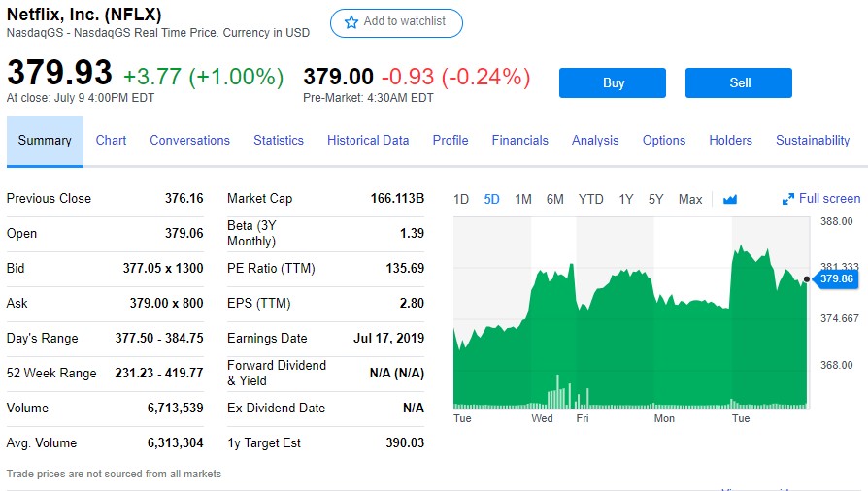Open the Conversations tab
Image resolution: width=868 pixels, height=491 pixels.
190,141
